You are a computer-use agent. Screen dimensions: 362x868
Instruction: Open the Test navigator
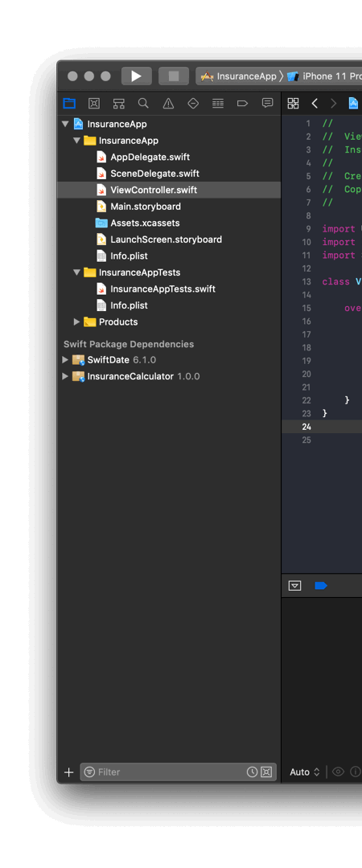pyautogui.click(x=193, y=103)
